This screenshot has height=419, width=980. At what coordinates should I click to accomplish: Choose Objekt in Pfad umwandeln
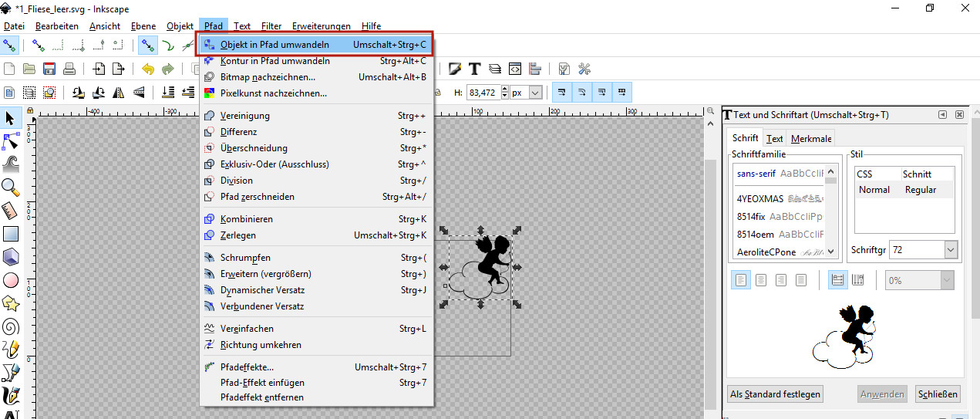[315, 45]
